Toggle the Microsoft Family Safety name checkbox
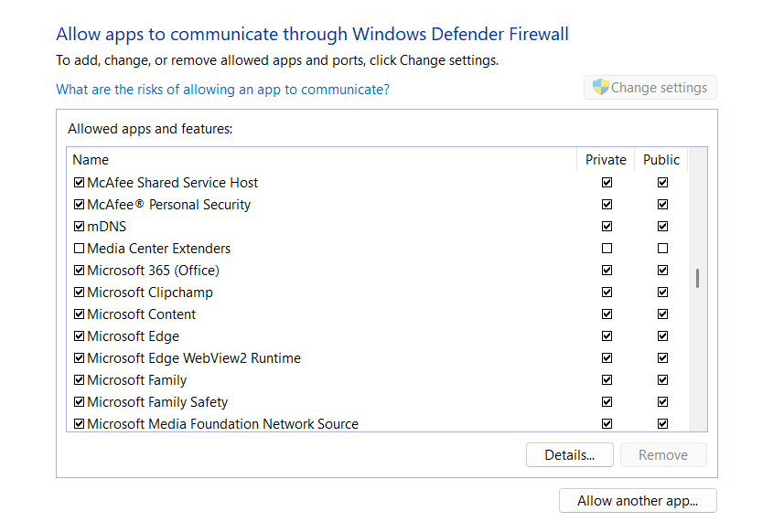The width and height of the screenshot is (784, 532). tap(79, 402)
